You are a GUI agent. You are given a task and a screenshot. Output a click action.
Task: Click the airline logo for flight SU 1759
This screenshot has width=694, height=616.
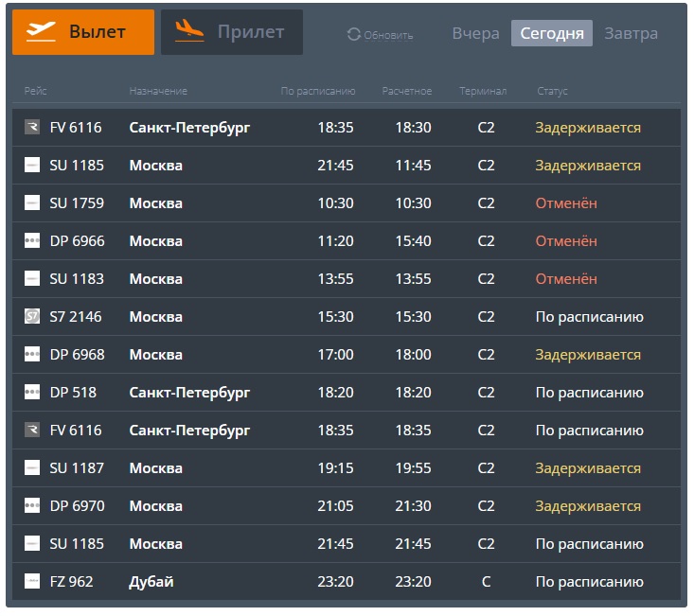(32, 203)
